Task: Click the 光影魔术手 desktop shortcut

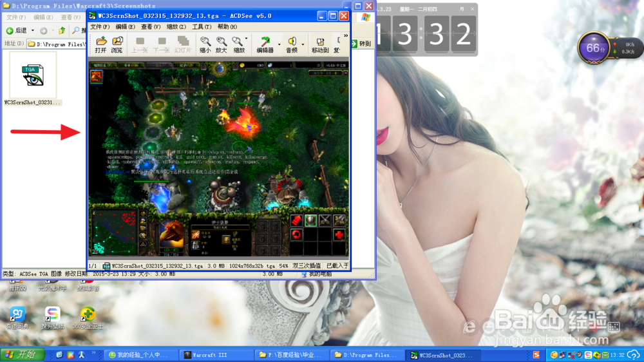Action: 53,285
